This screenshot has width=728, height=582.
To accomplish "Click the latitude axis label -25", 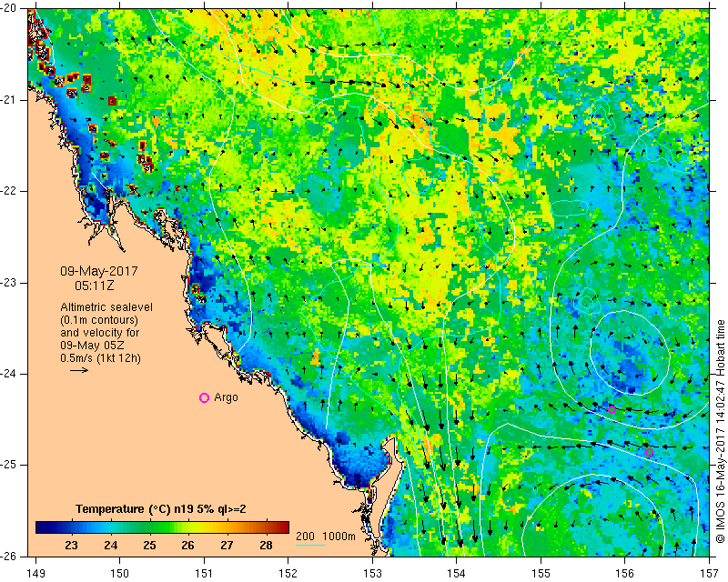I will [x=9, y=465].
